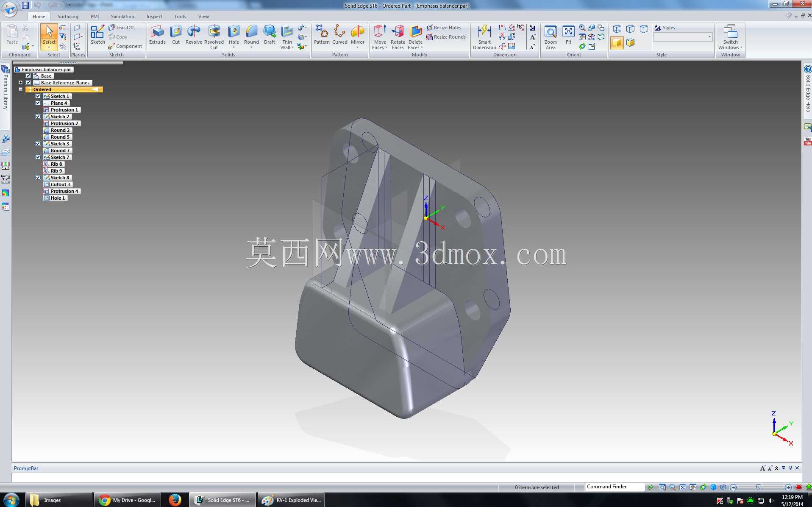Save the document from quick access toolbar
Image resolution: width=812 pixels, height=507 pixels.
coord(25,5)
